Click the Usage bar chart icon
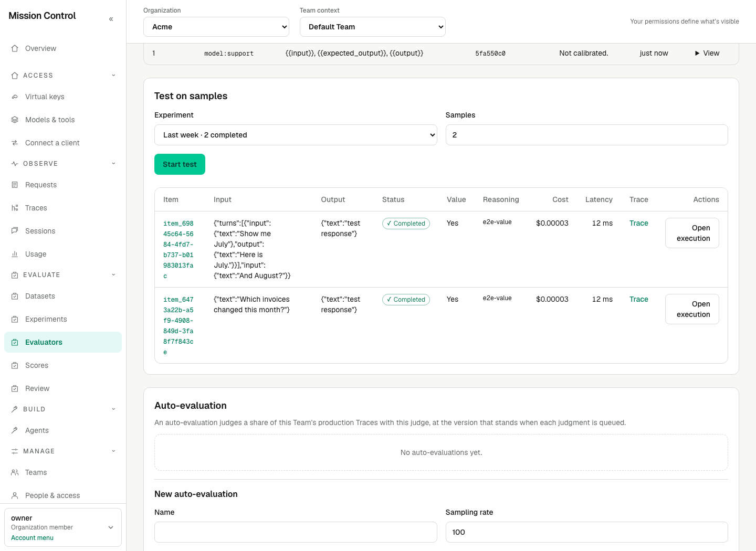 click(15, 254)
